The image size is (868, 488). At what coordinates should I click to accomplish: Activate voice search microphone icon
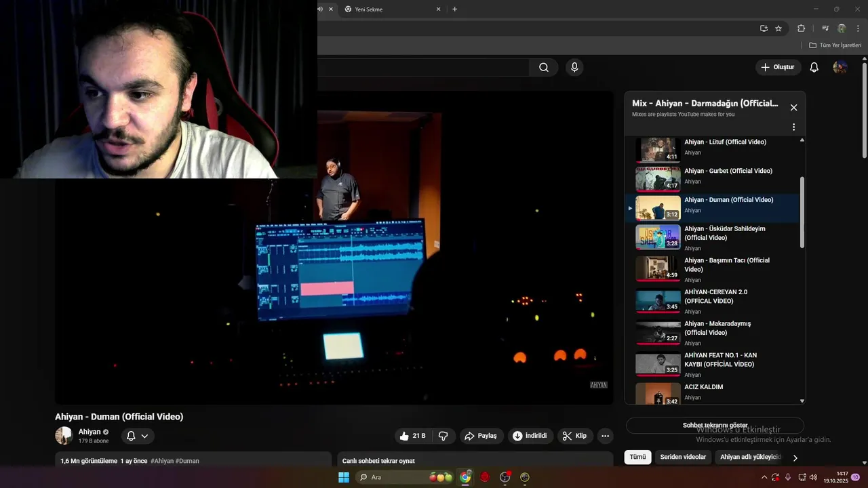[574, 67]
